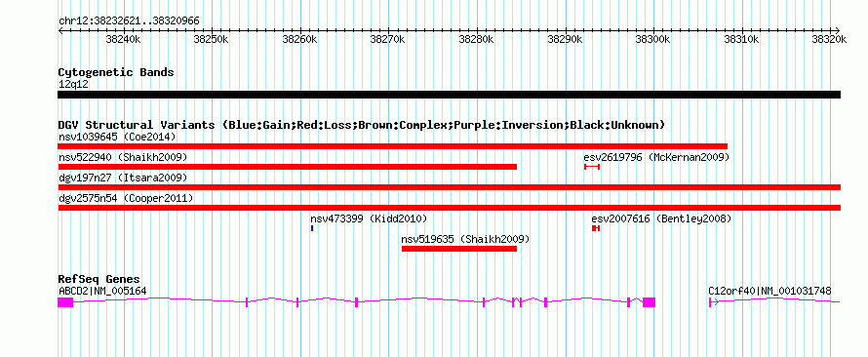This screenshot has width=868, height=357.
Task: Click the 38240k ruler tick label
Action: [124, 40]
